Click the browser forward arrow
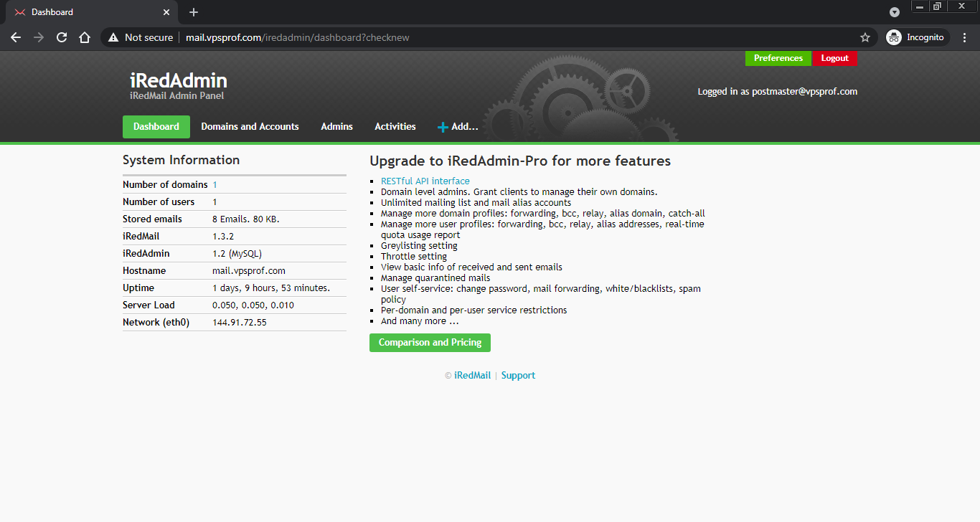Viewport: 980px width, 522px height. (39, 37)
